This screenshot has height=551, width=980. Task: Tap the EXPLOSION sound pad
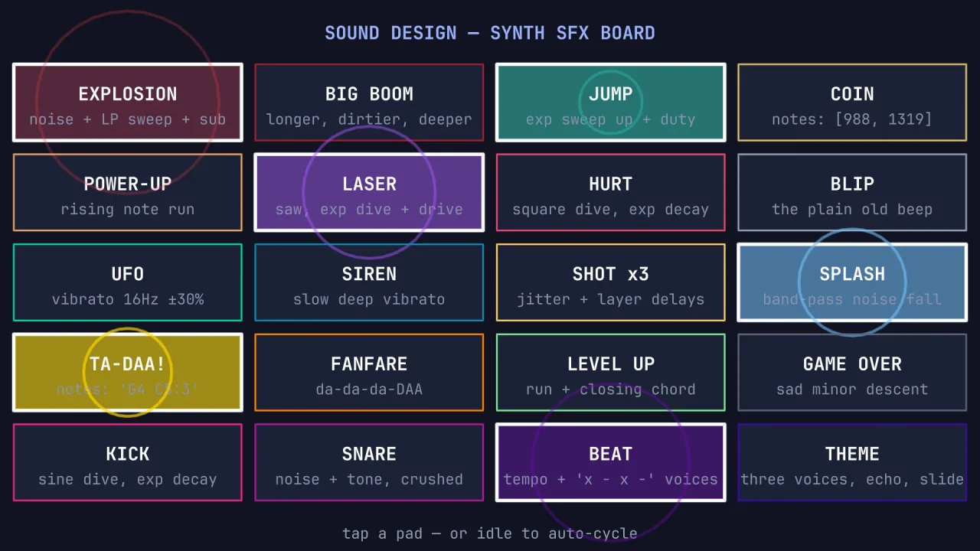pyautogui.click(x=128, y=103)
